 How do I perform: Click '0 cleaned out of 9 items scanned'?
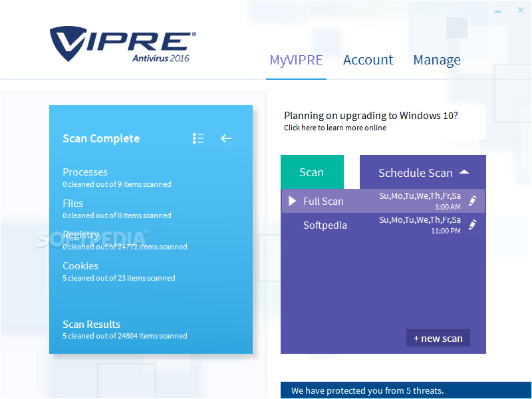coord(117,184)
